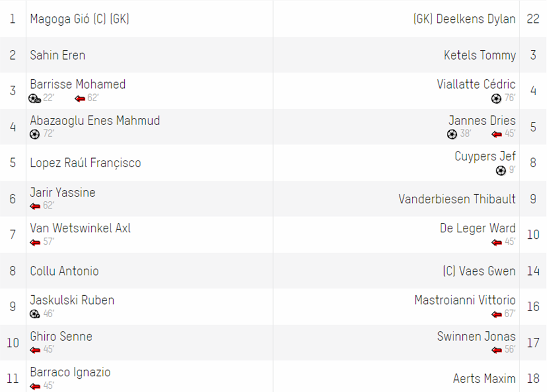
Task: Click Abazaoglu Enes Mahmud's goal ball at 72'
Action: [x=34, y=134]
